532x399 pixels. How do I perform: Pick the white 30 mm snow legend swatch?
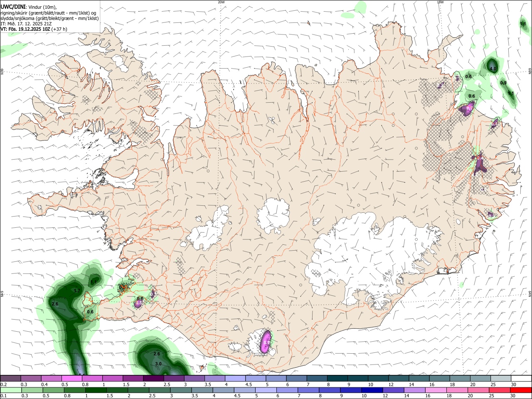point(521,379)
